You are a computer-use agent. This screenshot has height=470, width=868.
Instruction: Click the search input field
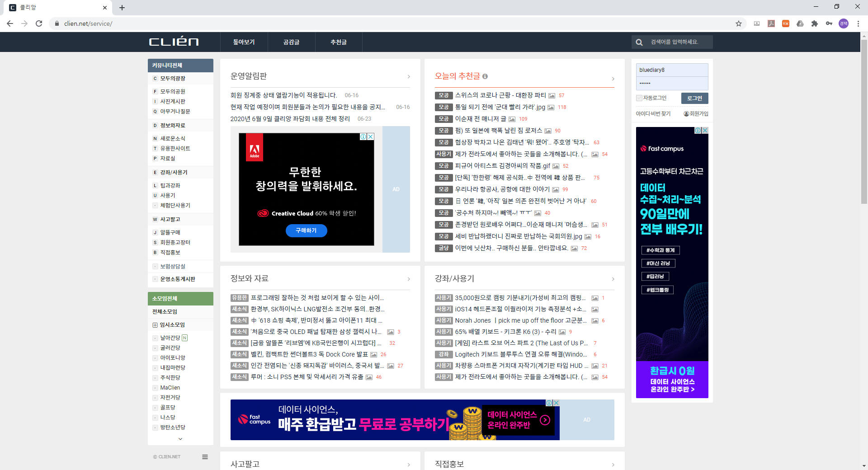680,42
